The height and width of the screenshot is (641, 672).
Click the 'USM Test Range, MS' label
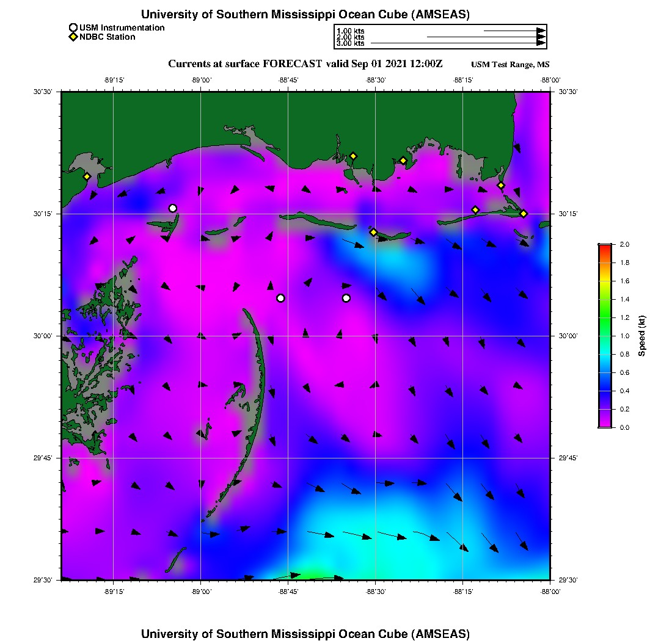click(510, 65)
